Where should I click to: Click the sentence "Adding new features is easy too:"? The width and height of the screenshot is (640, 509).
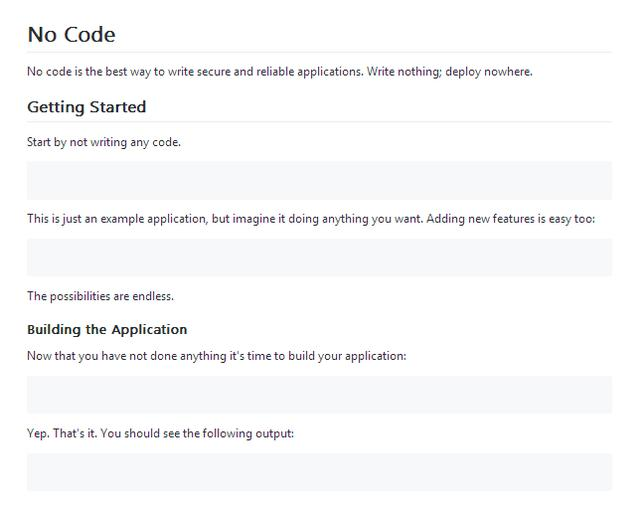(x=510, y=219)
